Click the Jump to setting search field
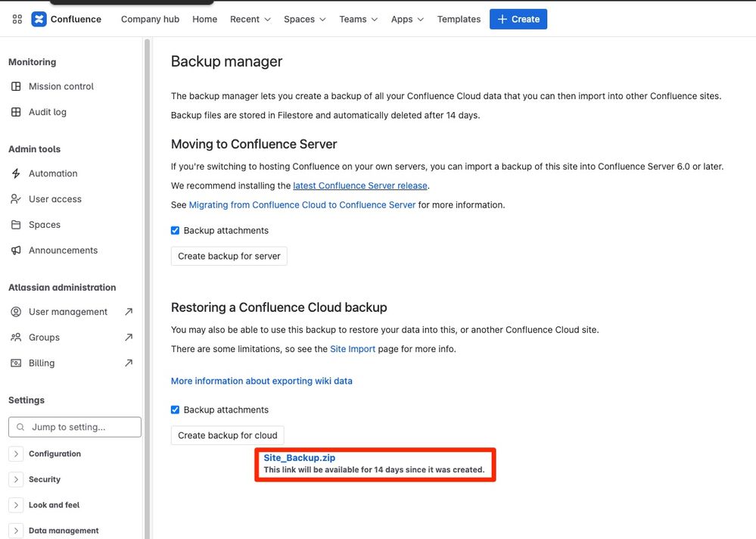Viewport: 756px width, 539px height. coord(75,427)
